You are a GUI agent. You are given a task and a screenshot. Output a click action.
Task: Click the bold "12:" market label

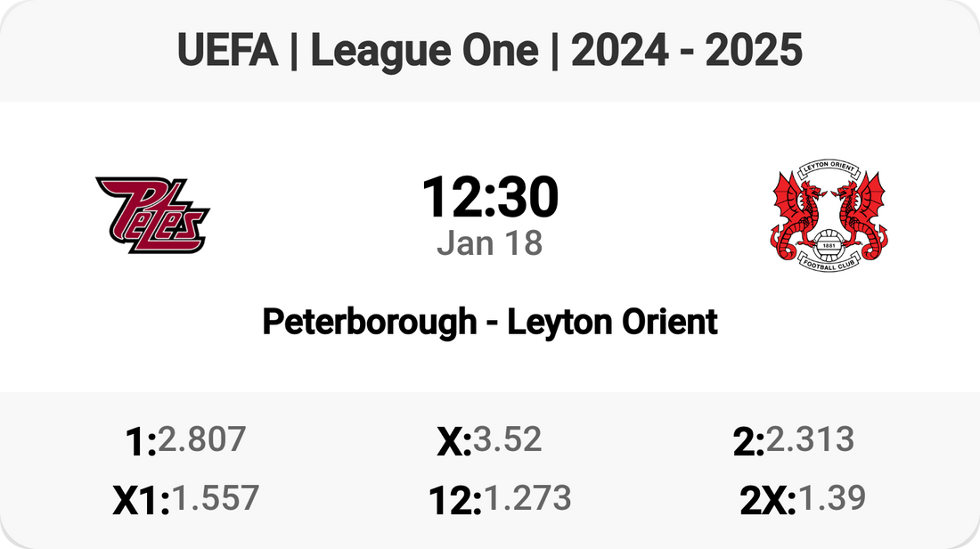[454, 501]
